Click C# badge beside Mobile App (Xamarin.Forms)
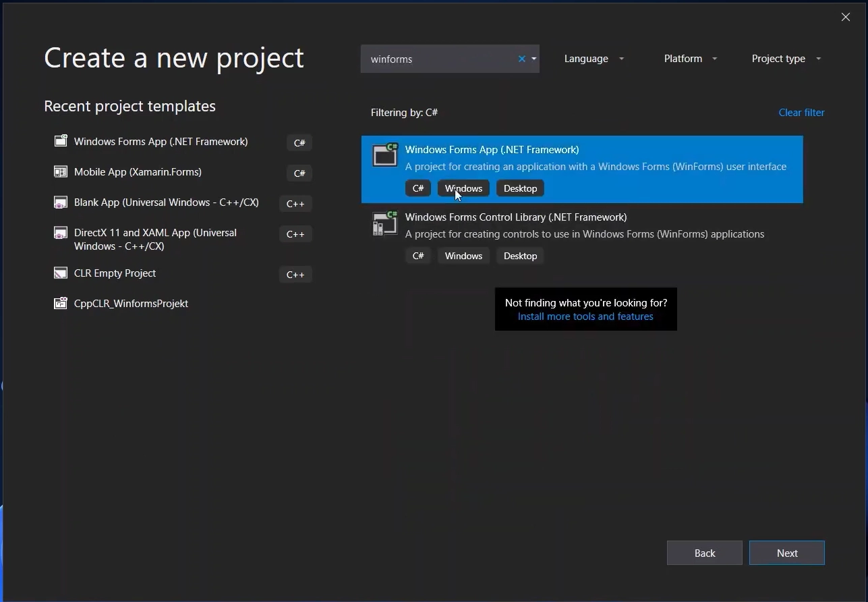The image size is (868, 602). (299, 173)
